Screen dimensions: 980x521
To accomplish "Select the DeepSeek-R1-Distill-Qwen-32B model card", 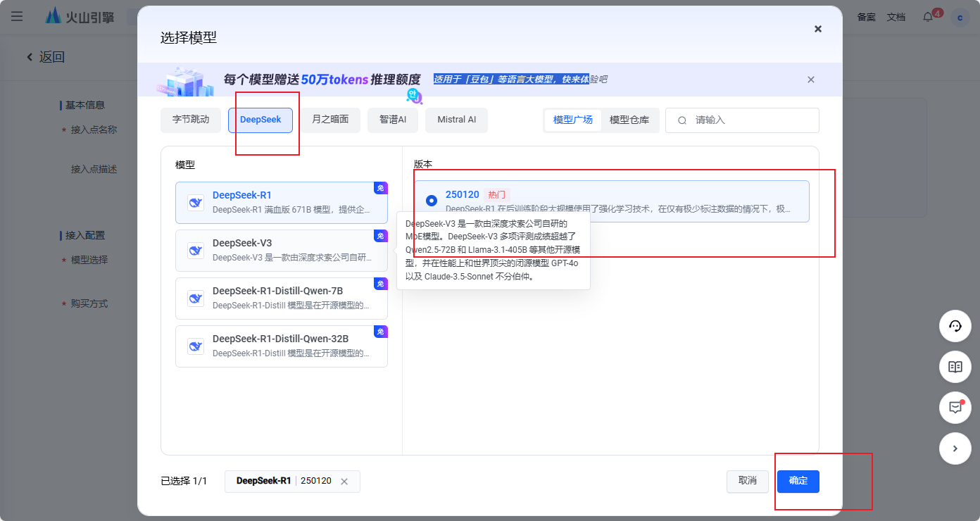I will pyautogui.click(x=282, y=346).
